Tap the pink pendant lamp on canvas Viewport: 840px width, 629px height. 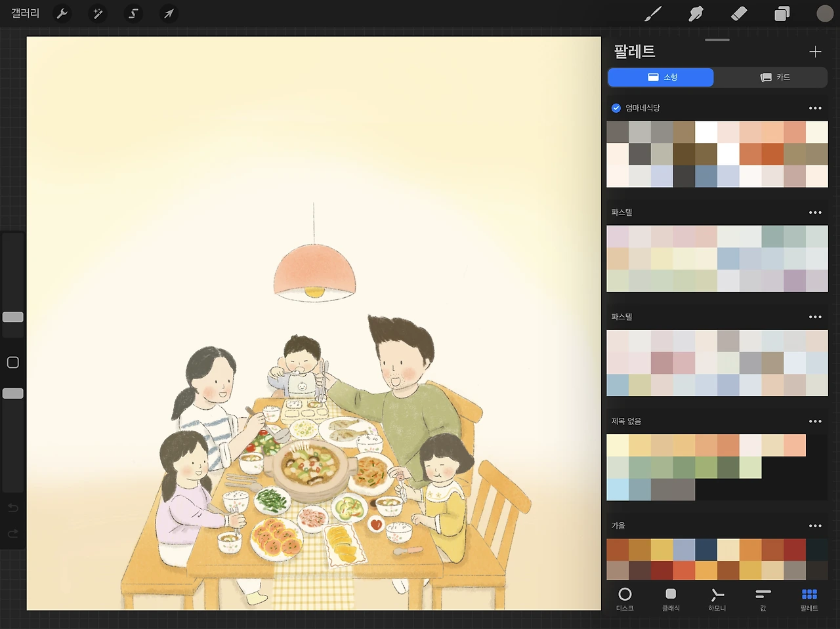point(314,272)
